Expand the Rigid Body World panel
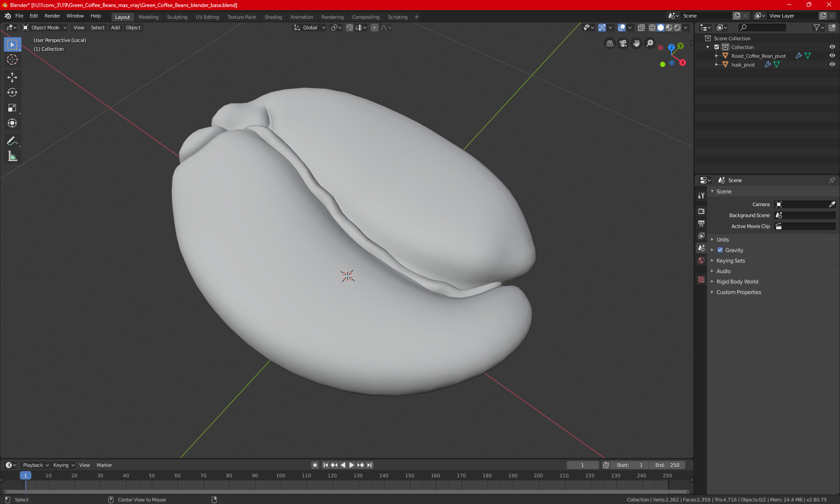 (737, 282)
